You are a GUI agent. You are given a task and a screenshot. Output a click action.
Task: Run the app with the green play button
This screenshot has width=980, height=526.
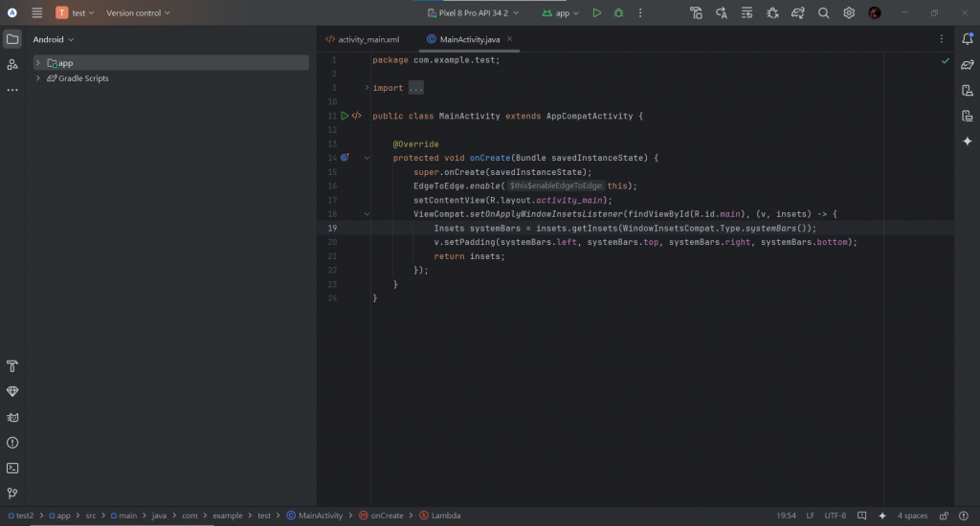click(x=596, y=13)
